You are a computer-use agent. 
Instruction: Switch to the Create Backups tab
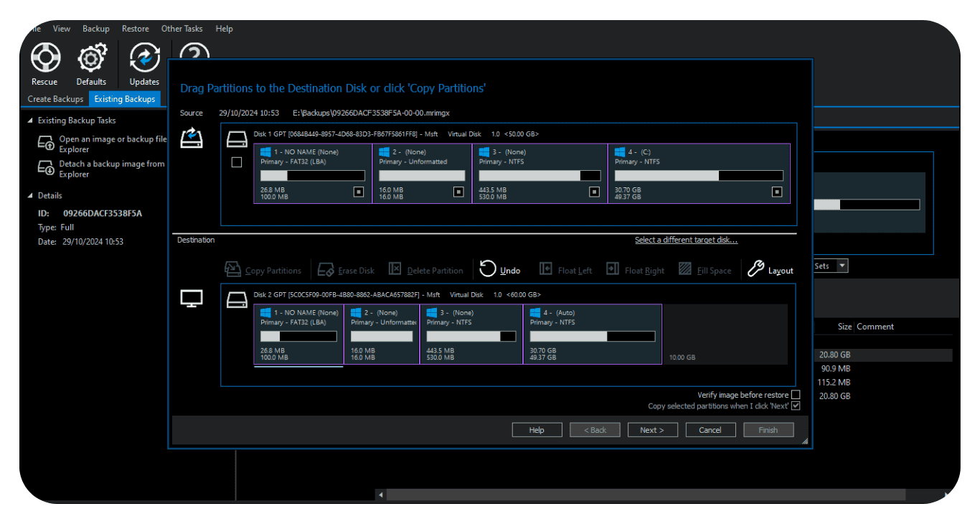pos(55,99)
